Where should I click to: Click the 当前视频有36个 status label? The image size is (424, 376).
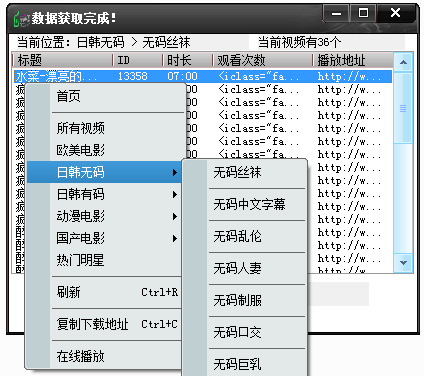coord(299,42)
